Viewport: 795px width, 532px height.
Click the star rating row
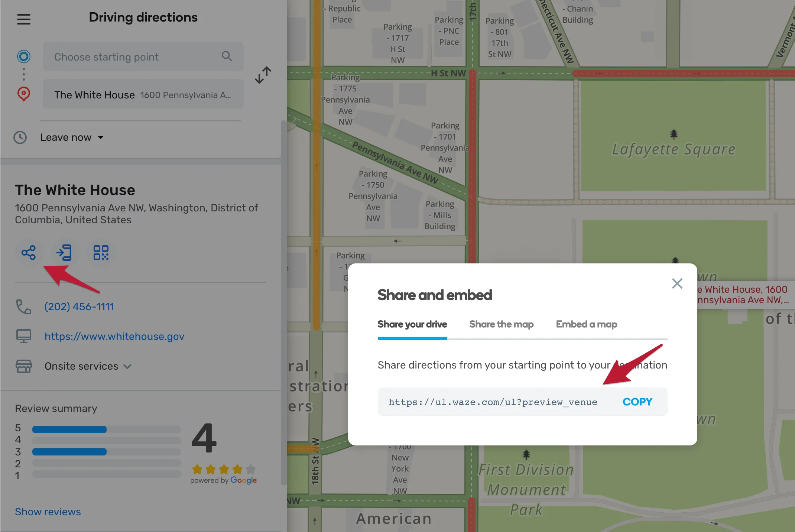point(224,469)
